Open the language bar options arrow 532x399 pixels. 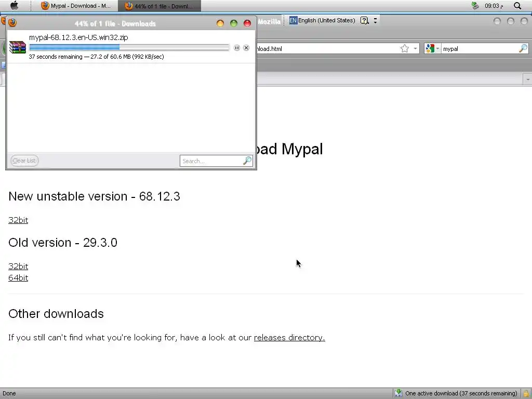(375, 21)
